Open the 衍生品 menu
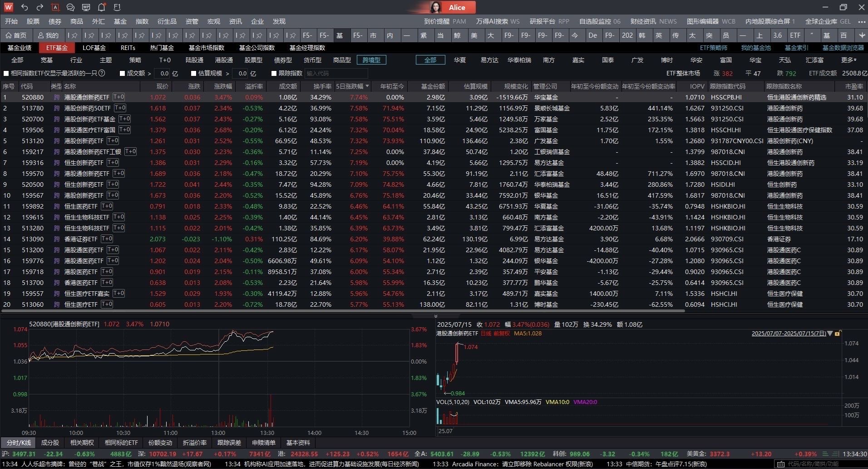The width and height of the screenshot is (868, 469). pyautogui.click(x=167, y=21)
